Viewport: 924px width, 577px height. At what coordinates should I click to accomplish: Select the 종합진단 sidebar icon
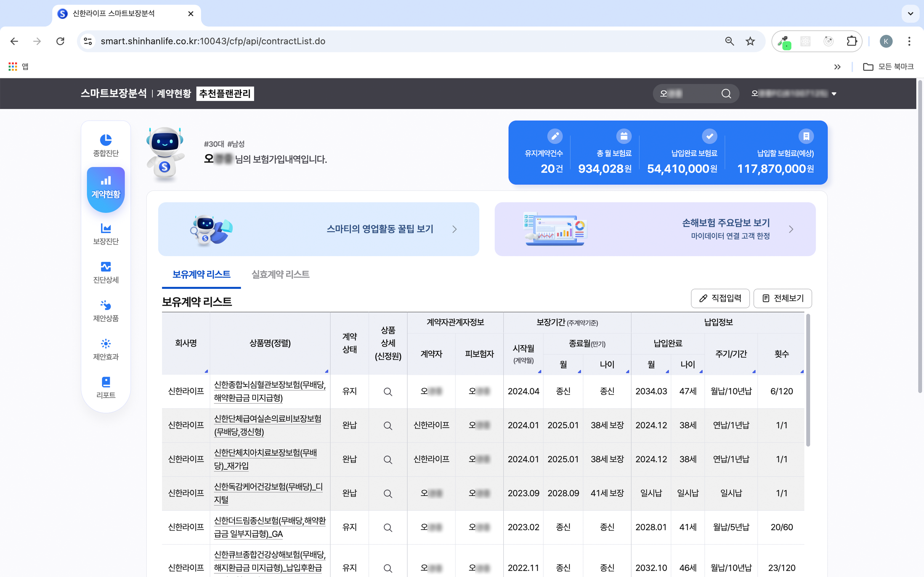(106, 145)
